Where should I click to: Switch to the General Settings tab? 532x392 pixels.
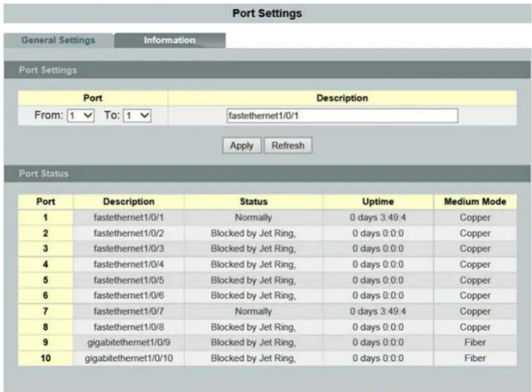58,40
